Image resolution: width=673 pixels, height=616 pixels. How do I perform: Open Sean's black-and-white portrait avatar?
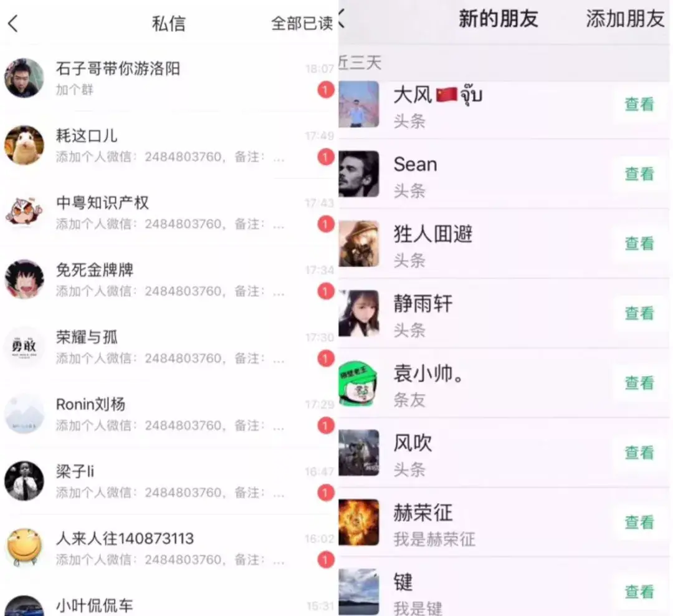359,174
